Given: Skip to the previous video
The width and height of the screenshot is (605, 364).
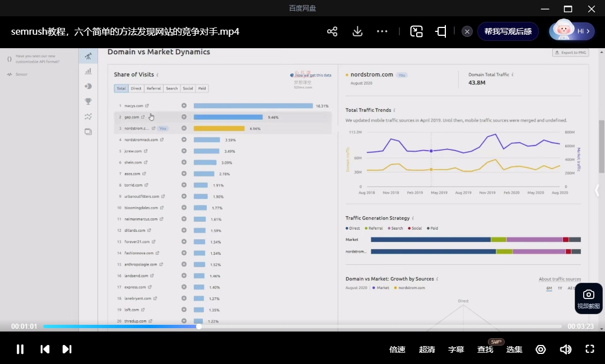Looking at the screenshot, I should pyautogui.click(x=45, y=349).
